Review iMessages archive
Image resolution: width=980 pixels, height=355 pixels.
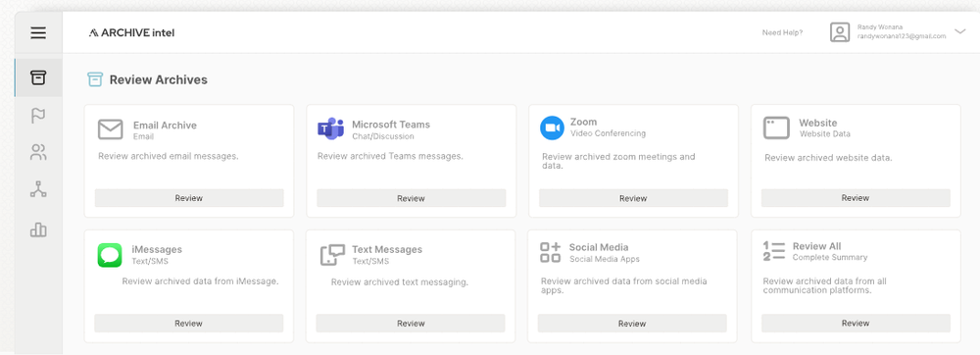click(x=189, y=323)
